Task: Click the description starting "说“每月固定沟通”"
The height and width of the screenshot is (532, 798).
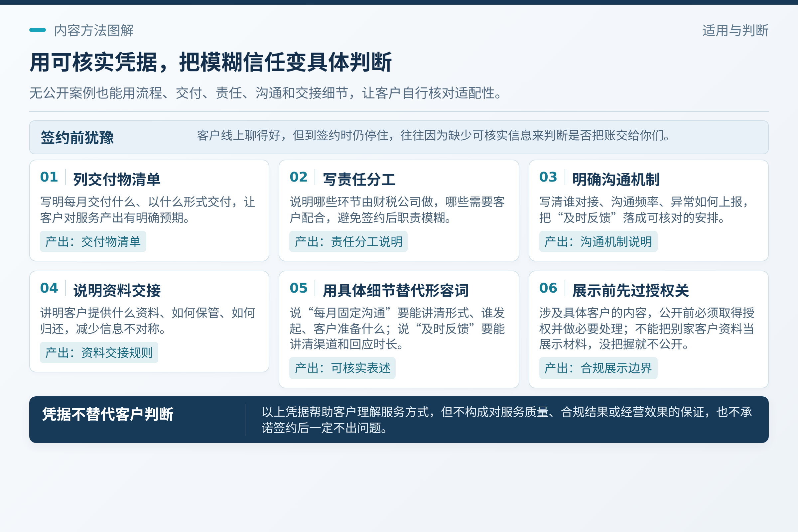Action: point(397,329)
